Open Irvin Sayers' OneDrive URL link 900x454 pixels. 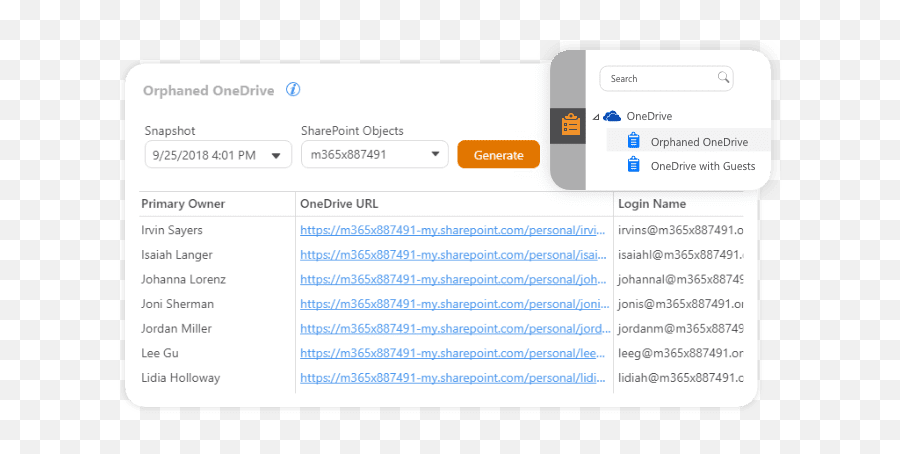pos(452,230)
